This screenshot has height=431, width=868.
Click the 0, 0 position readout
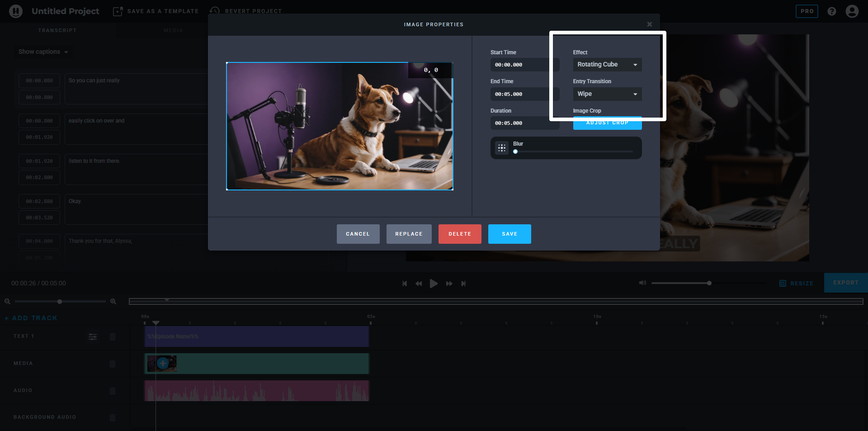(431, 70)
